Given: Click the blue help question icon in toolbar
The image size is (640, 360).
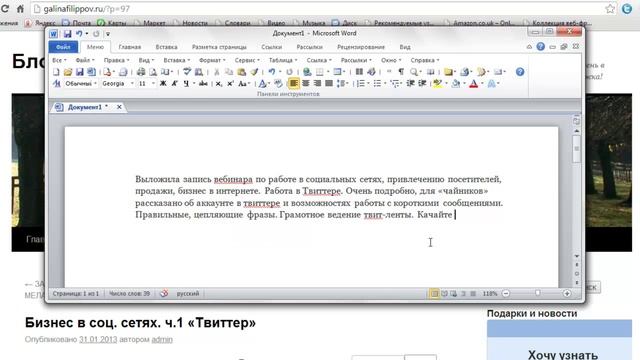Looking at the screenshot, I should point(520,72).
